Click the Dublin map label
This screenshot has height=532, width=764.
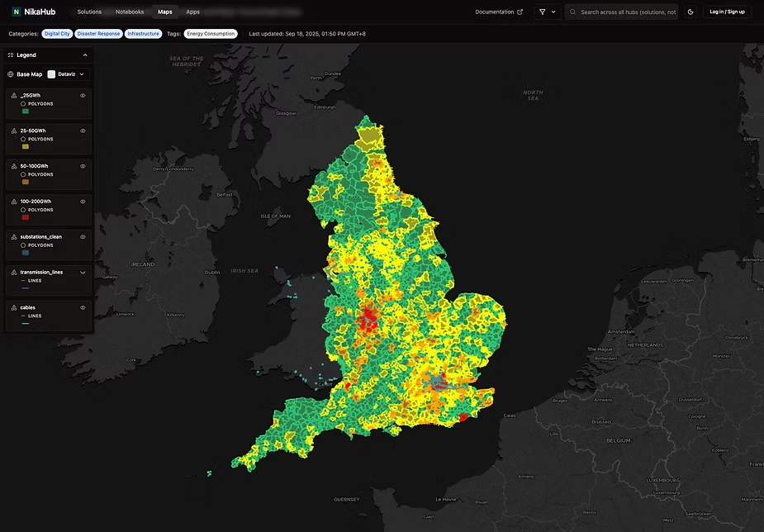point(212,273)
